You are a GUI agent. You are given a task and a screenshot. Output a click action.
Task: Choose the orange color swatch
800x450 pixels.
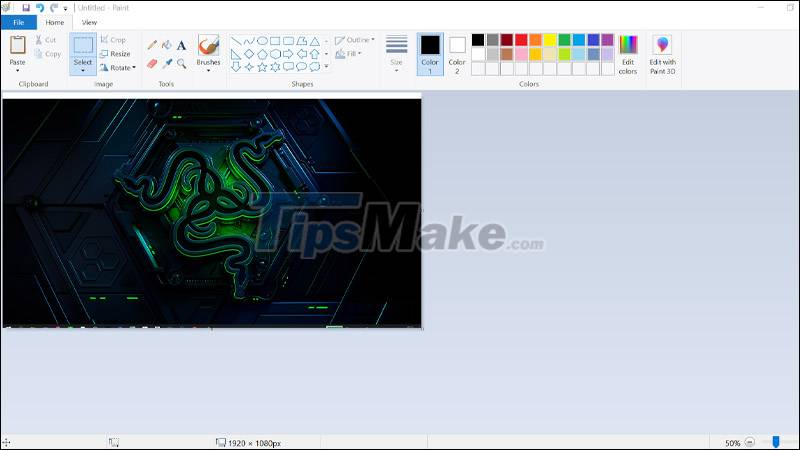[x=535, y=40]
